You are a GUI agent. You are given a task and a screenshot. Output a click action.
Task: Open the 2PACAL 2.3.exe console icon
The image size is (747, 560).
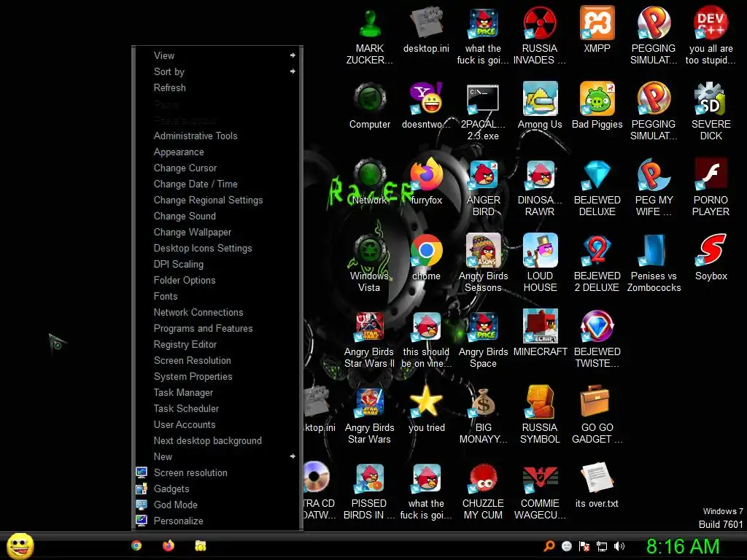pyautogui.click(x=483, y=112)
